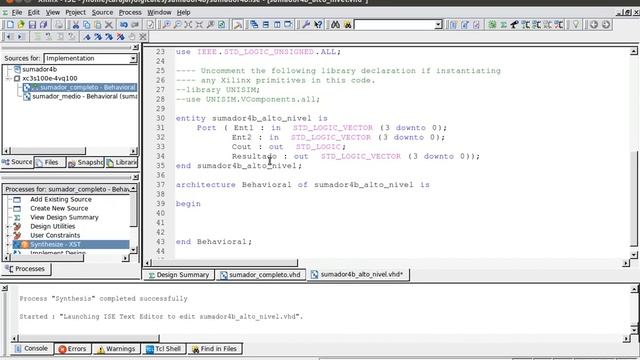Switch to the Design Summary editor tab
640x360 pixels.
tap(179, 275)
